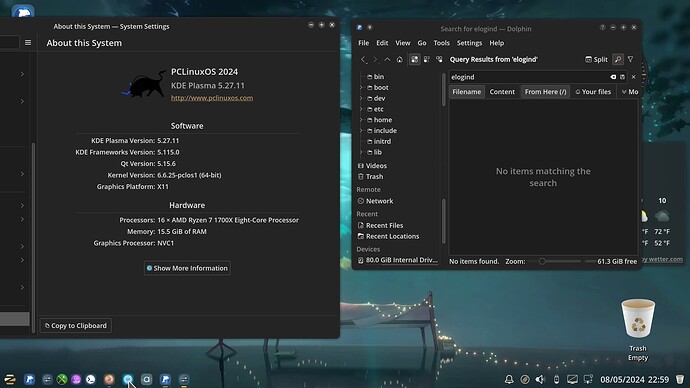Select From Here (/) search scope
Screen dimensions: 690x388
(546, 92)
